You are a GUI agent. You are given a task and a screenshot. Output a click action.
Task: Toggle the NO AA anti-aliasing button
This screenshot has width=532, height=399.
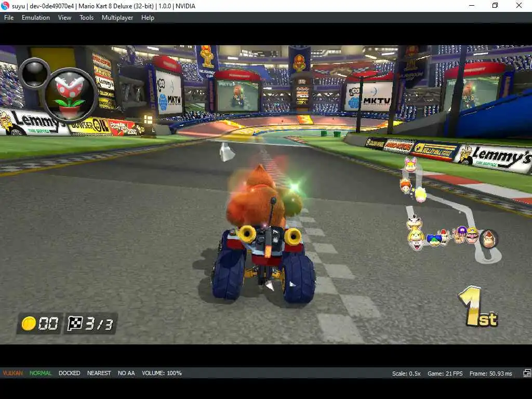pos(126,373)
